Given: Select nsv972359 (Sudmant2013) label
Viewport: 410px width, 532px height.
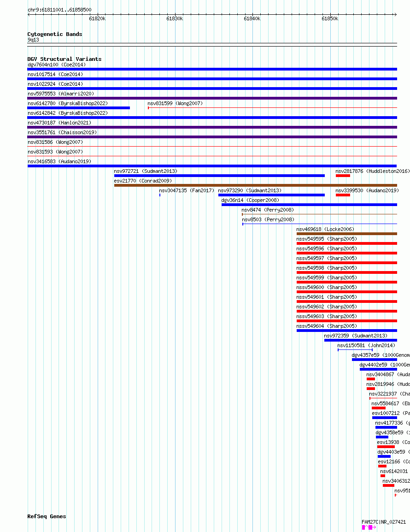Looking at the screenshot, I should [x=355, y=336].
